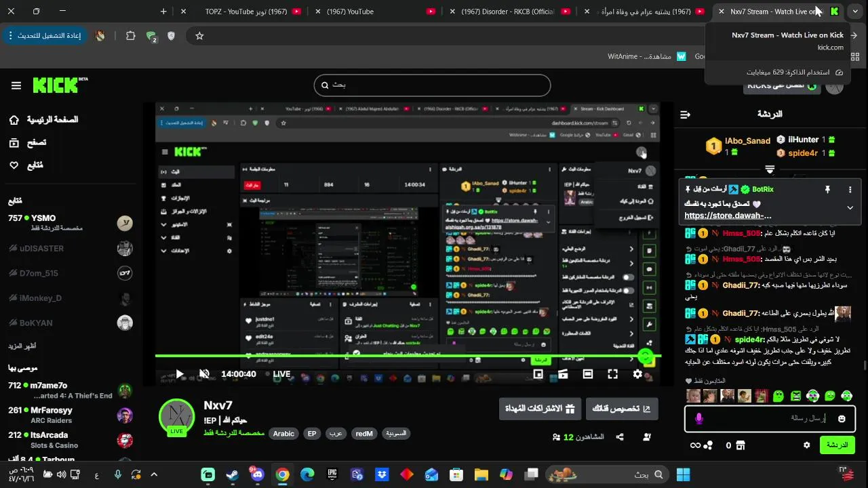Image resolution: width=868 pixels, height=488 pixels.
Task: Click the gift subscriptions button
Action: 540,409
